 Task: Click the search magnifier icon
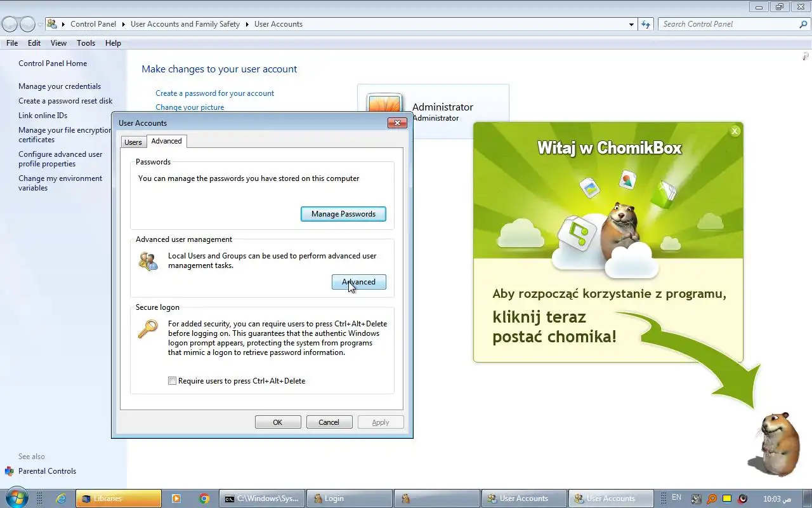(x=803, y=24)
